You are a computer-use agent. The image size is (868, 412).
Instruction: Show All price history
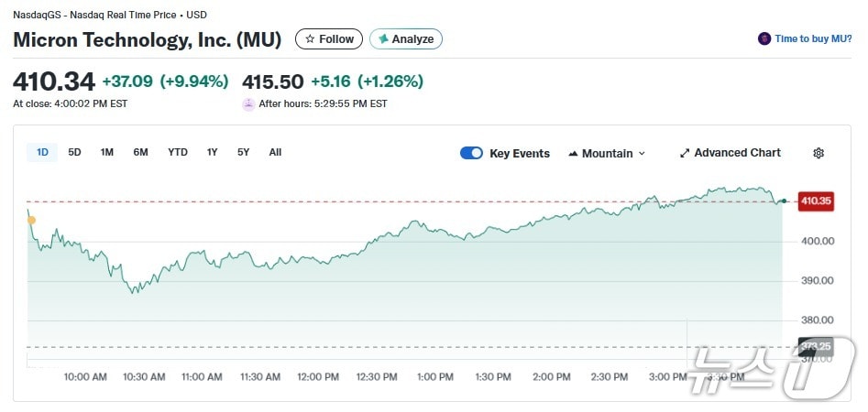pyautogui.click(x=275, y=152)
